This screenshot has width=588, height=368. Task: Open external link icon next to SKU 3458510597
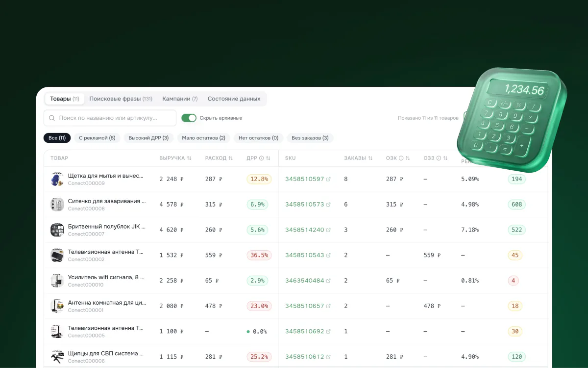pyautogui.click(x=328, y=179)
